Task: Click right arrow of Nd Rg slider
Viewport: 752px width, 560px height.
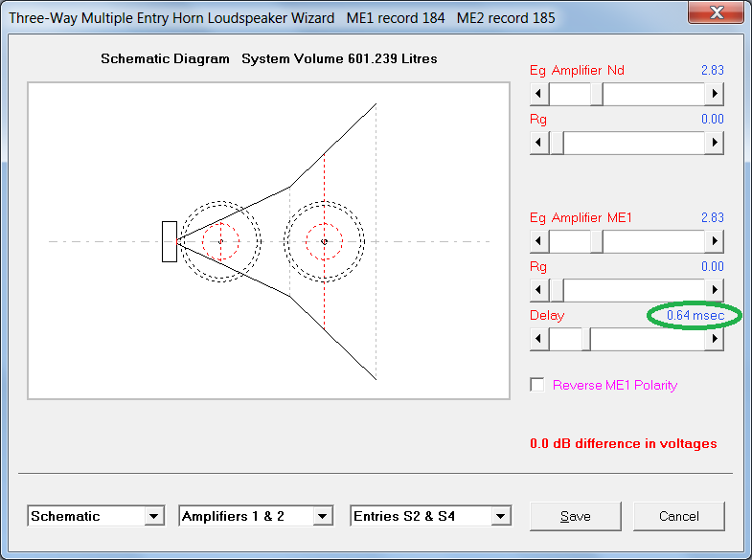Action: 714,143
